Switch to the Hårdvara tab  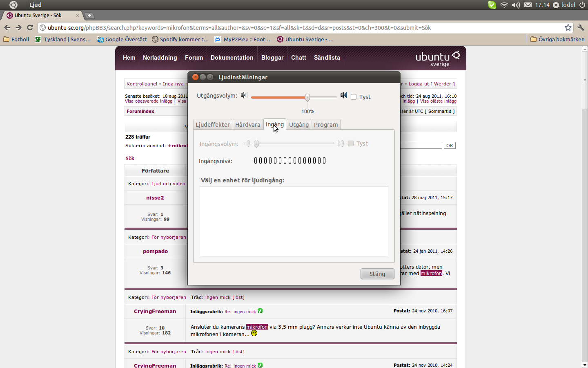click(x=247, y=124)
